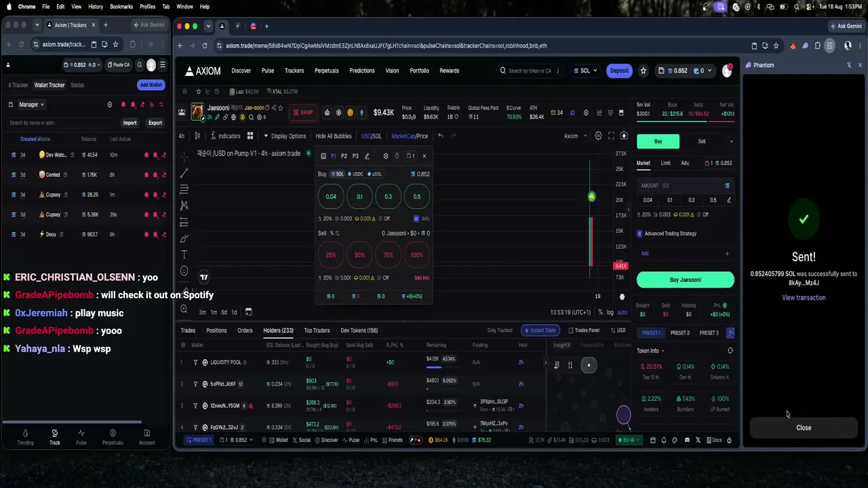Select the crosshair cursor tool on the chart

point(184,156)
